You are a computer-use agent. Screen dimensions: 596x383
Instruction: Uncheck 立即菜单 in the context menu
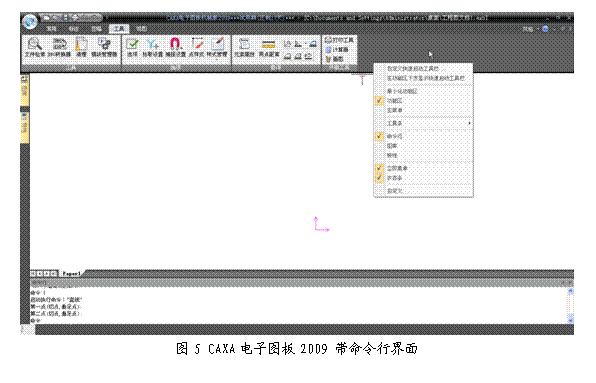[423, 168]
